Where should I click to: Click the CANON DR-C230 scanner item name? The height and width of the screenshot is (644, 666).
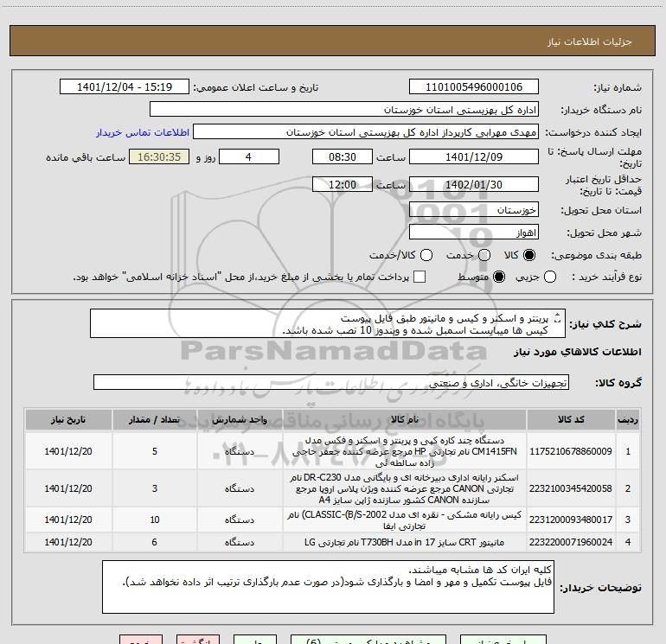coord(405,488)
